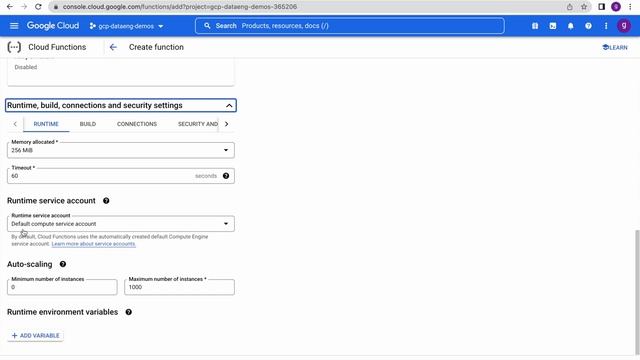640x360 pixels.
Task: Open the browser profile avatar
Action: pyautogui.click(x=616, y=7)
